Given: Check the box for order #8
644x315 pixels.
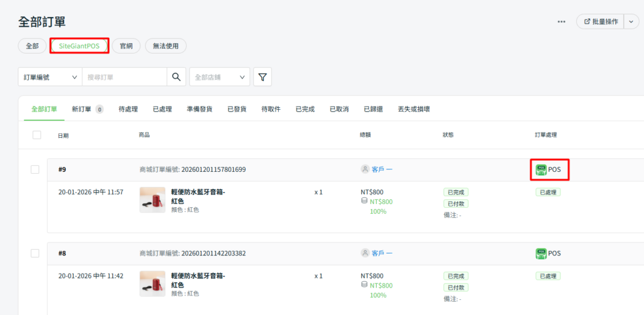Looking at the screenshot, I should point(35,253).
